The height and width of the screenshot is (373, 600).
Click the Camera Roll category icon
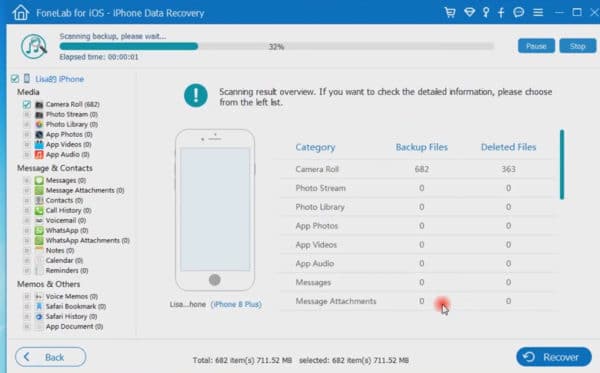click(39, 104)
